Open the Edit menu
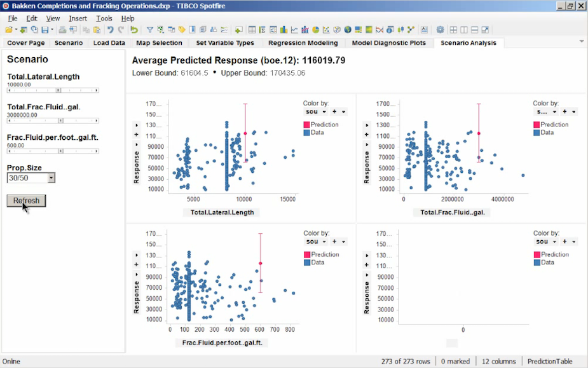 pyautogui.click(x=32, y=18)
